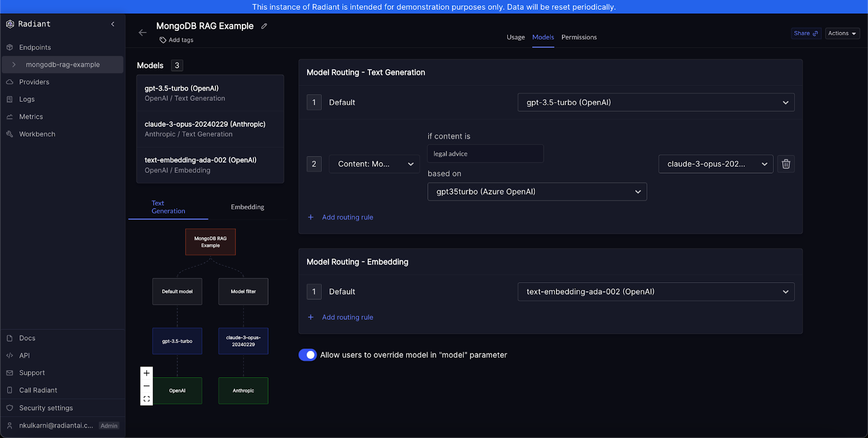Switch to the Permissions tab
This screenshot has width=868, height=438.
[x=579, y=37]
